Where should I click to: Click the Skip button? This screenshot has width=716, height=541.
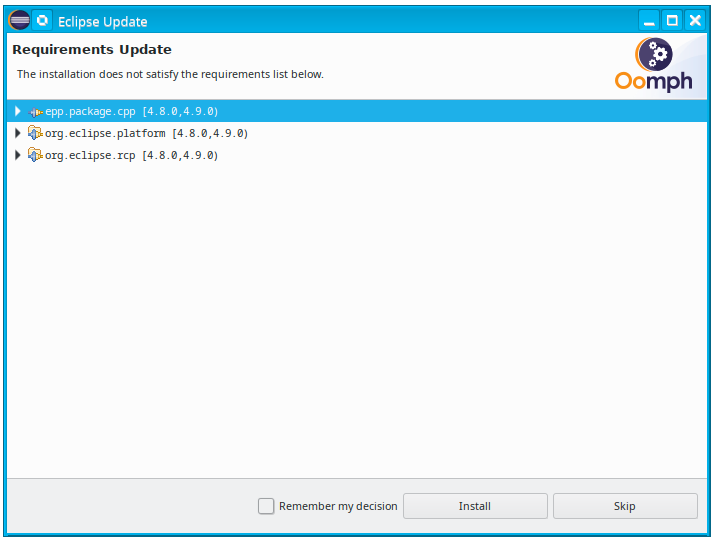[x=625, y=506]
